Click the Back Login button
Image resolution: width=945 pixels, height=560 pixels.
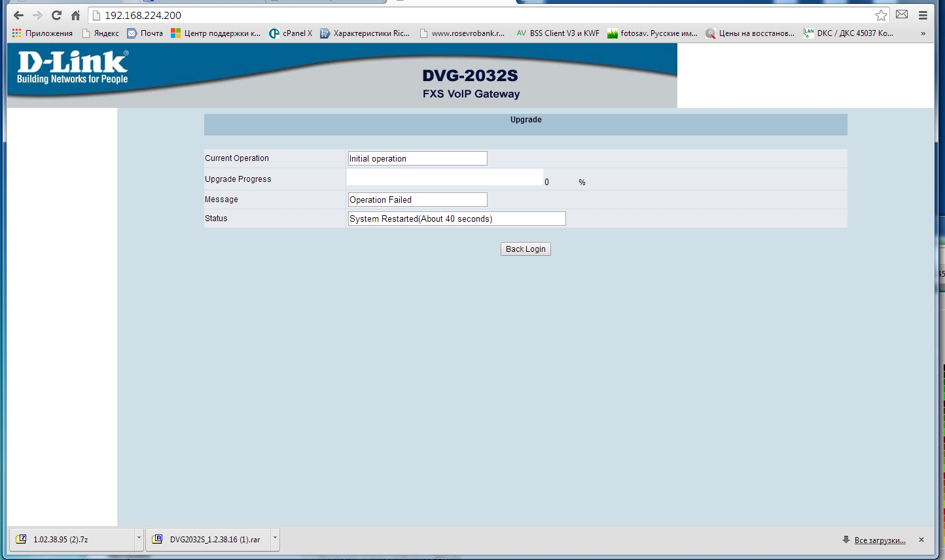526,249
